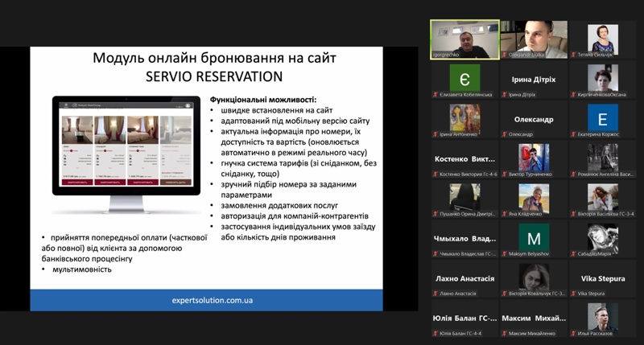Click muted mic icon beside Maksym Belyashov
The image size is (644, 345).
click(x=504, y=253)
